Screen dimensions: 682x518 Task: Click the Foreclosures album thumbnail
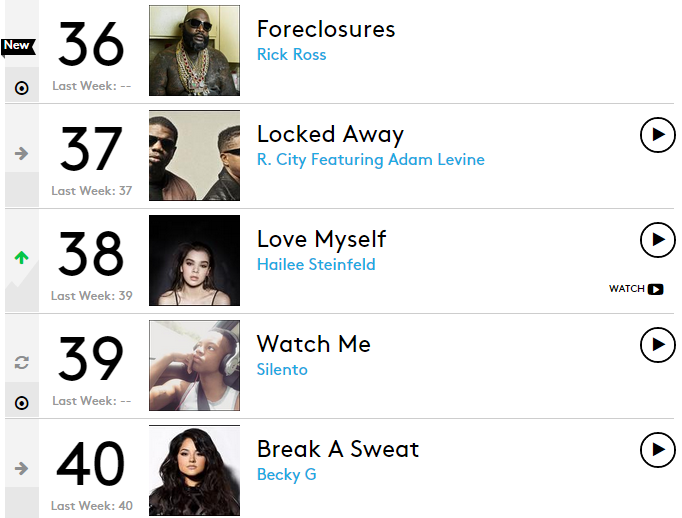(x=194, y=50)
